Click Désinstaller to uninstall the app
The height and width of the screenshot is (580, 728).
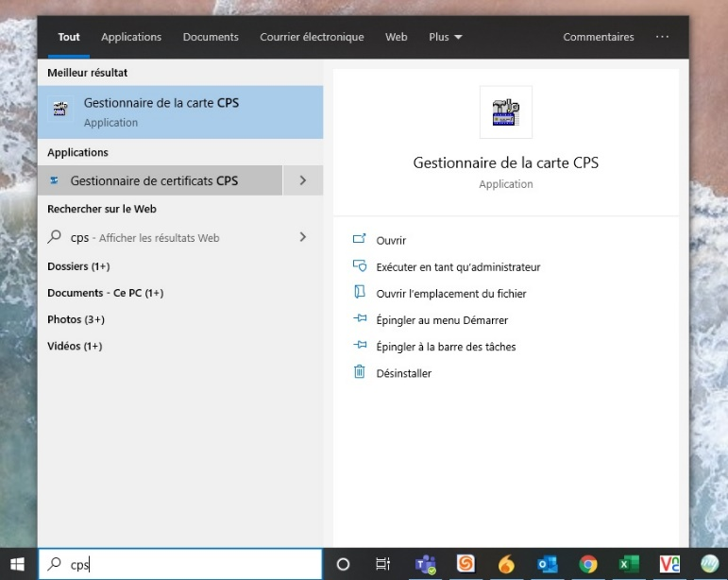(403, 373)
